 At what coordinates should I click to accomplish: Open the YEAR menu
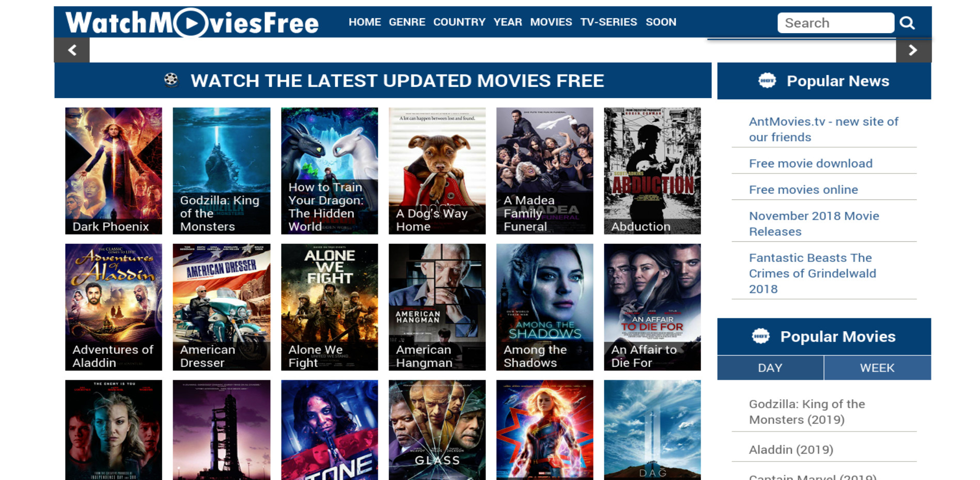pos(507,22)
